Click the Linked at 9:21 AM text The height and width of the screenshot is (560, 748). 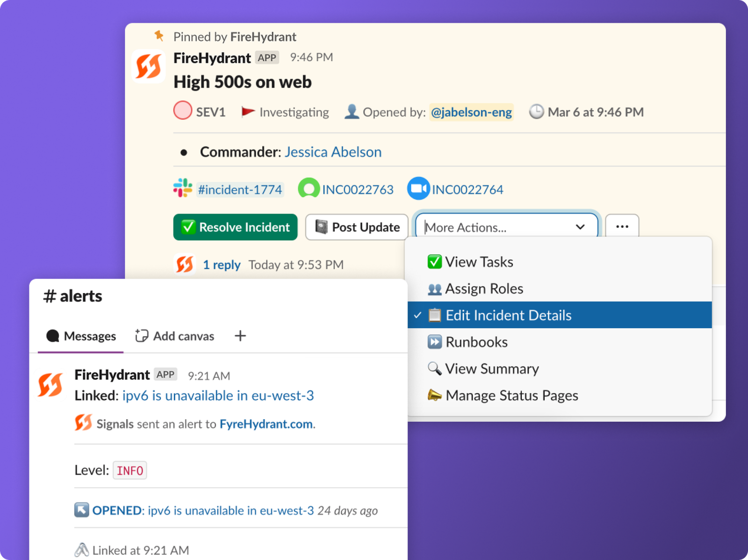tap(141, 550)
